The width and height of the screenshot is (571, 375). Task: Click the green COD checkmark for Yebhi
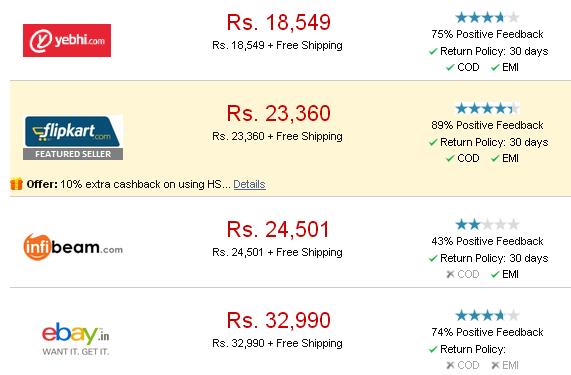coord(450,67)
